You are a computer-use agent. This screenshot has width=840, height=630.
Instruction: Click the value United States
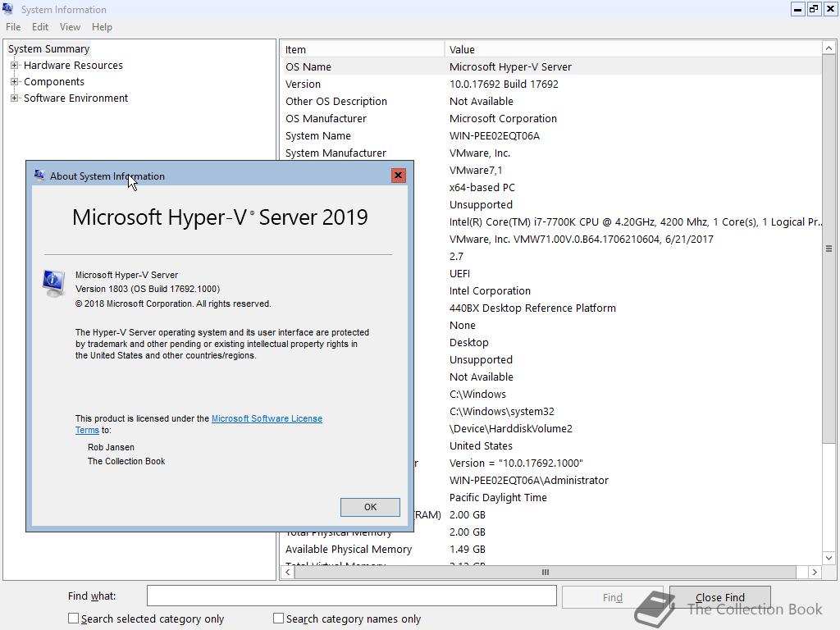[x=481, y=445]
